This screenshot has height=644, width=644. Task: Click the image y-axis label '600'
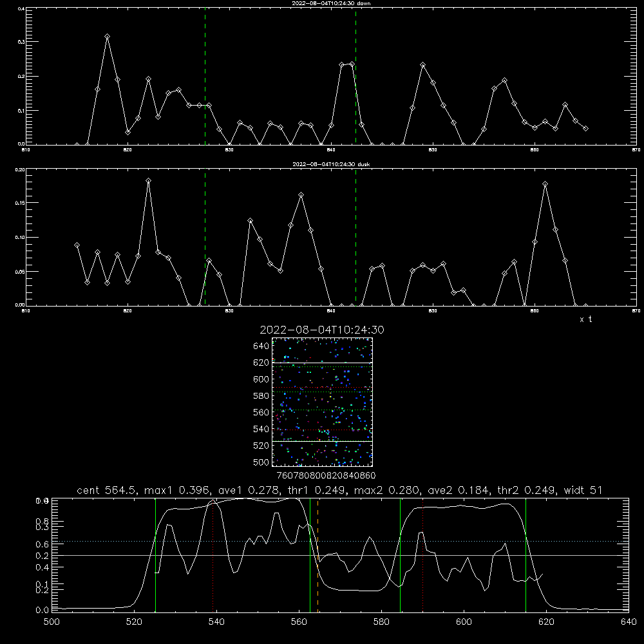[261, 379]
